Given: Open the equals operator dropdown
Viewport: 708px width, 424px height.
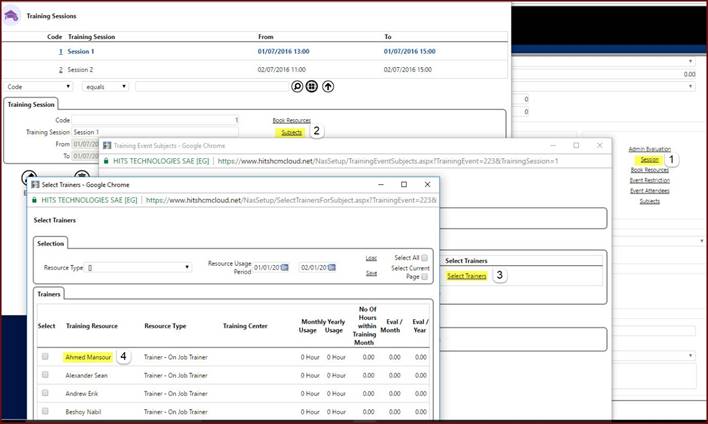Looking at the screenshot, I should tap(105, 87).
